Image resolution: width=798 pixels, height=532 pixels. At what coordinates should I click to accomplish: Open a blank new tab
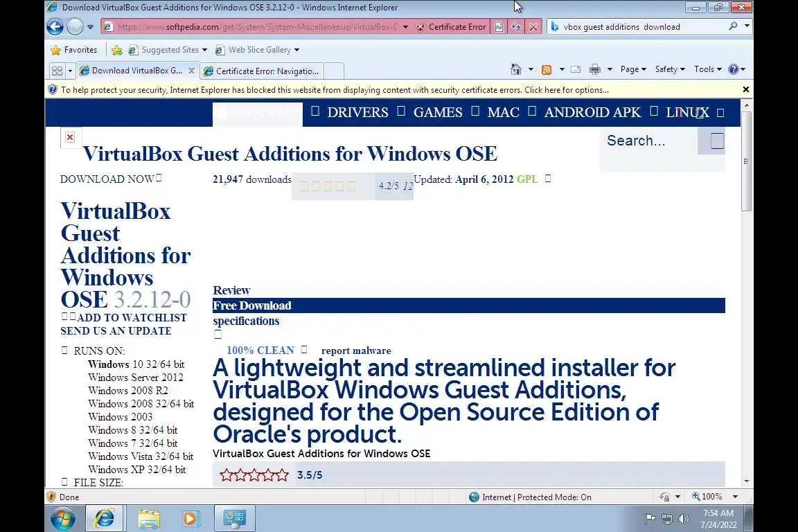[334, 71]
